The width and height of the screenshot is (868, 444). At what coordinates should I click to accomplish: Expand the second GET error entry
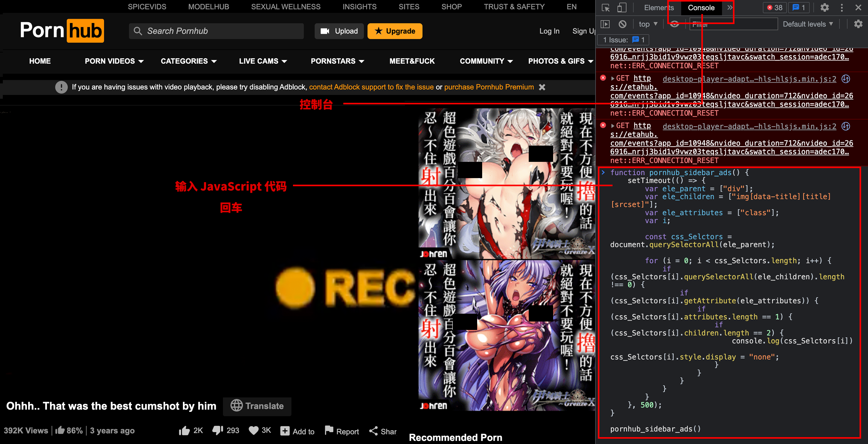pos(613,78)
